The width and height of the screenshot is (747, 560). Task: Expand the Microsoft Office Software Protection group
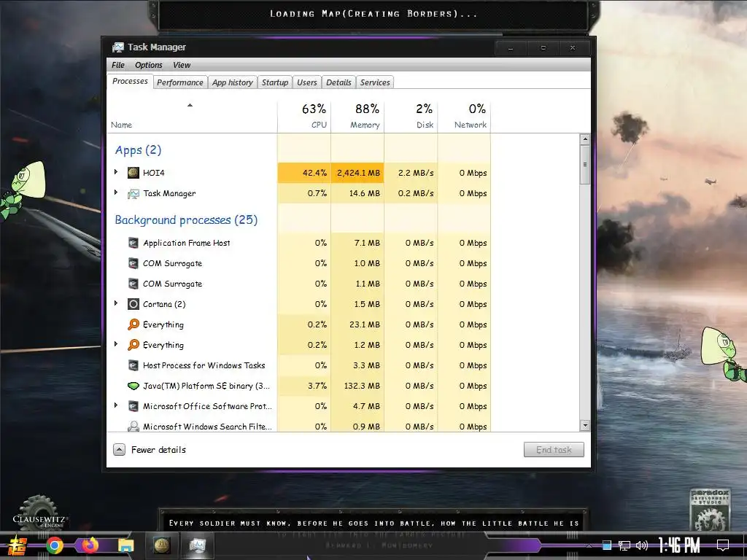tap(116, 405)
